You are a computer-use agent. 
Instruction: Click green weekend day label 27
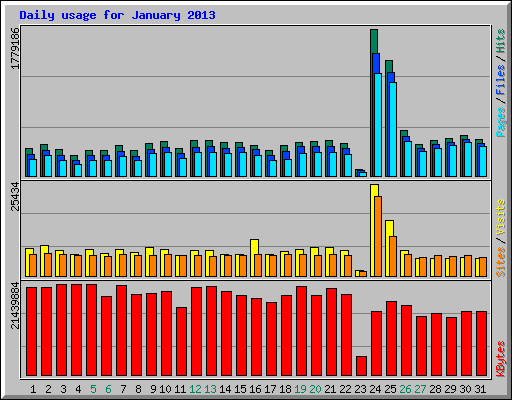[420, 389]
